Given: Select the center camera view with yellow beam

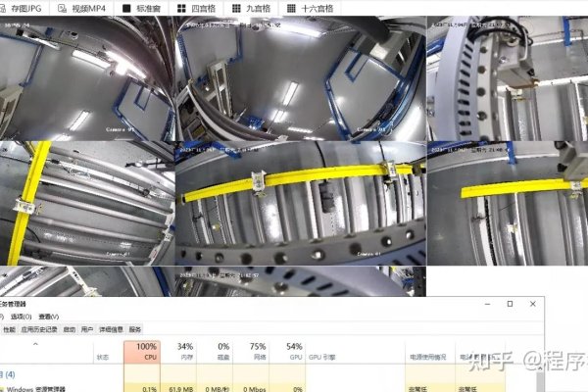Looking at the screenshot, I should coord(301,202).
